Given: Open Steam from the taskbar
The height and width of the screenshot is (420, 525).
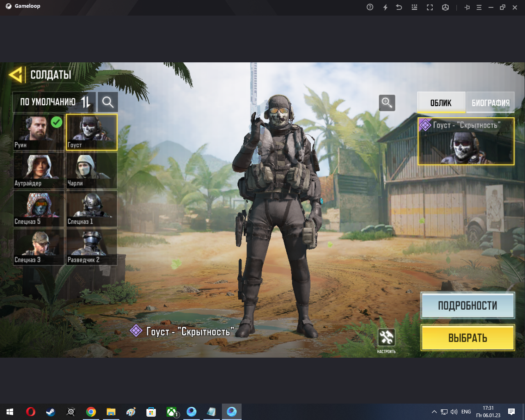Looking at the screenshot, I should click(50, 412).
